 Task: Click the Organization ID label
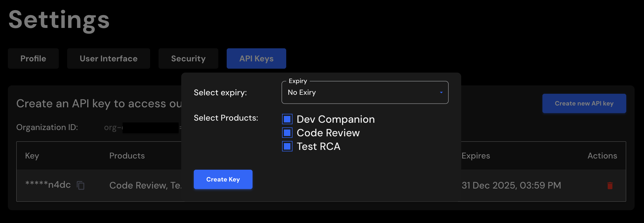click(47, 127)
